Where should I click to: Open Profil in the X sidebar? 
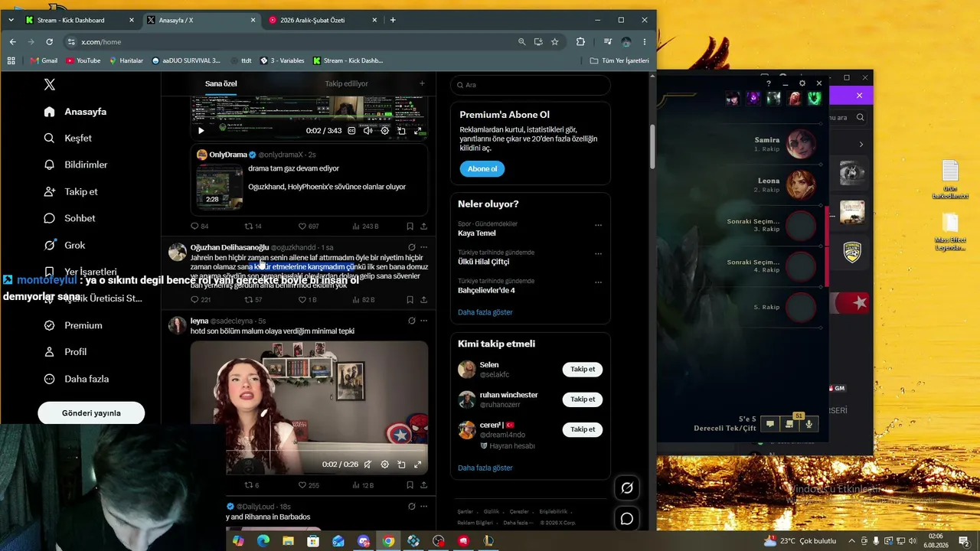click(x=65, y=353)
